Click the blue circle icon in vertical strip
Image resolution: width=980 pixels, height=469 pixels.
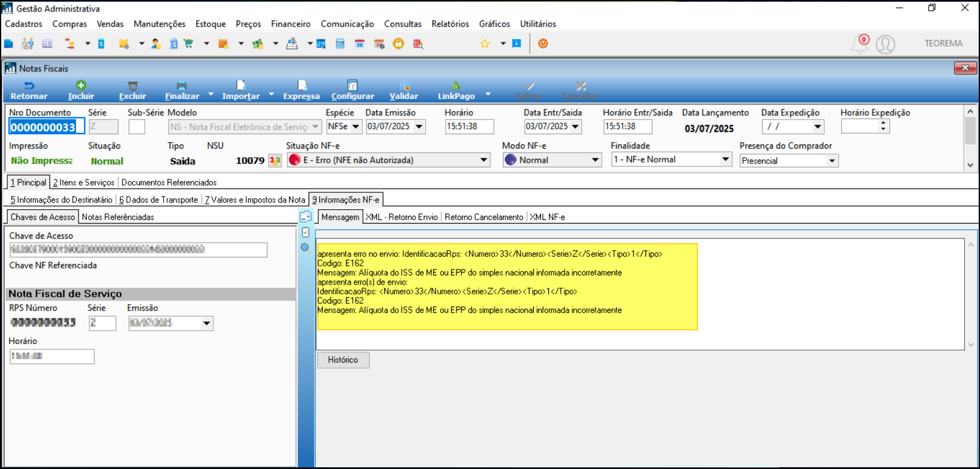point(305,247)
